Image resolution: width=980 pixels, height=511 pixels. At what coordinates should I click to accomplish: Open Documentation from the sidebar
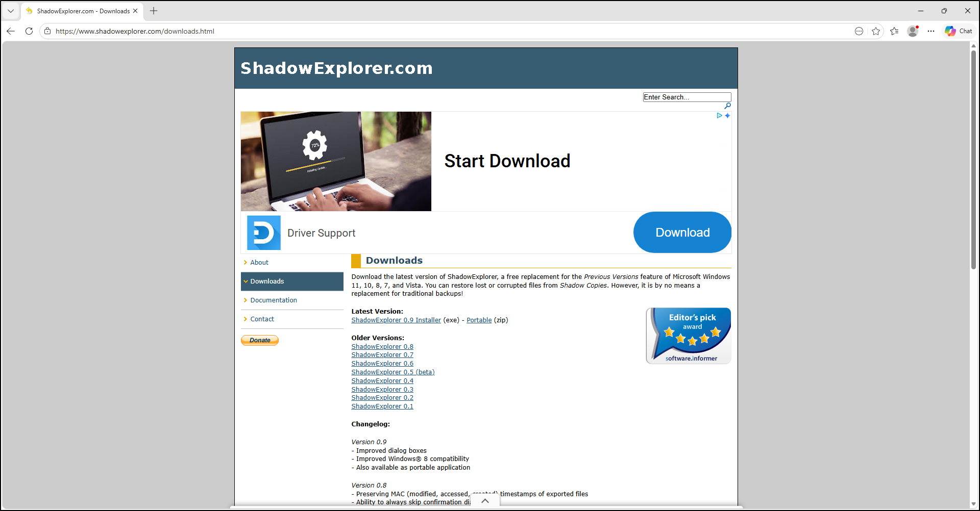point(274,300)
